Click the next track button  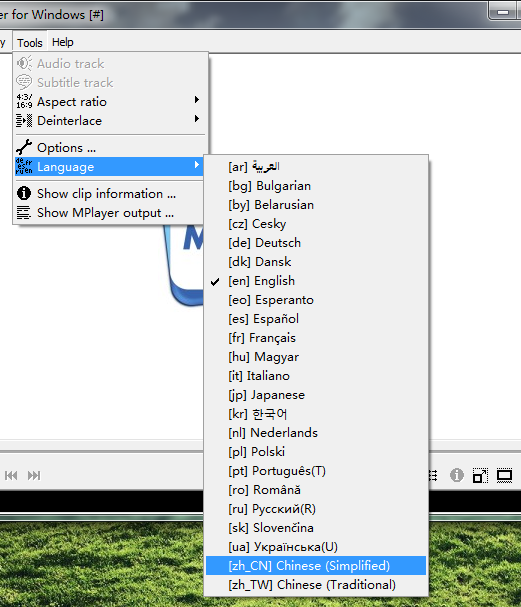34,475
